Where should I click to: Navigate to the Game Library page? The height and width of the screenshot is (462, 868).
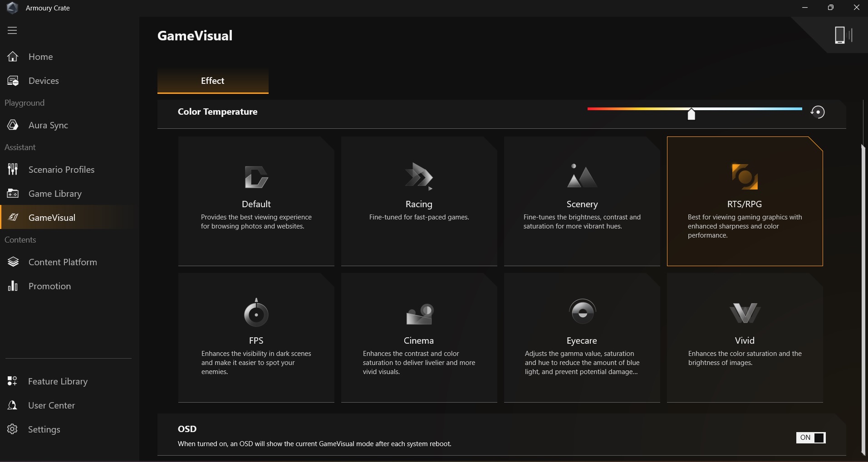pyautogui.click(x=55, y=194)
